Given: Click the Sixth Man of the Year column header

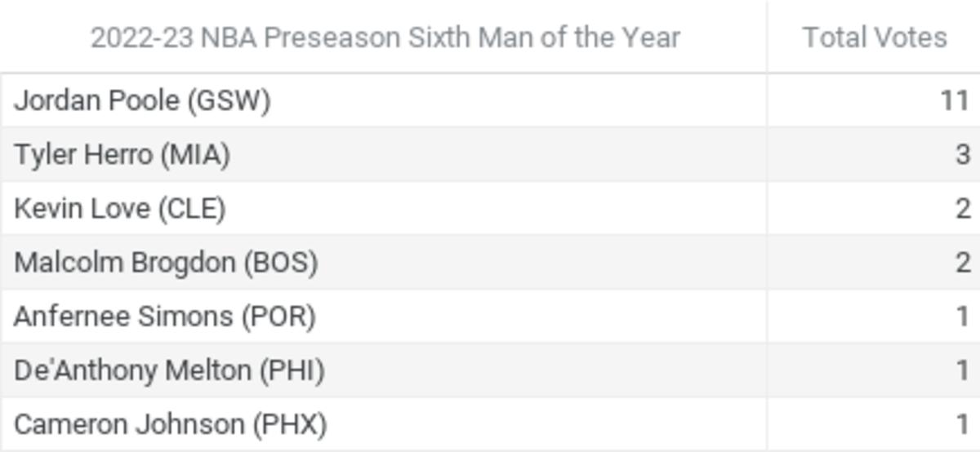Looking at the screenshot, I should (x=384, y=38).
